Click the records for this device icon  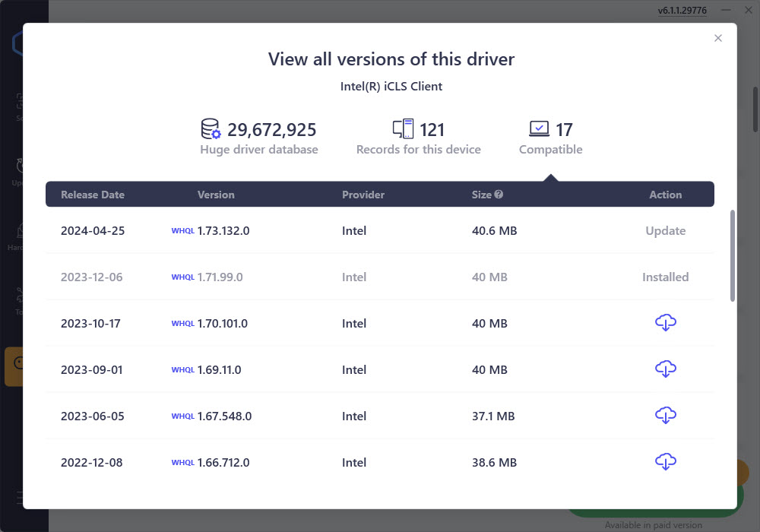point(403,129)
